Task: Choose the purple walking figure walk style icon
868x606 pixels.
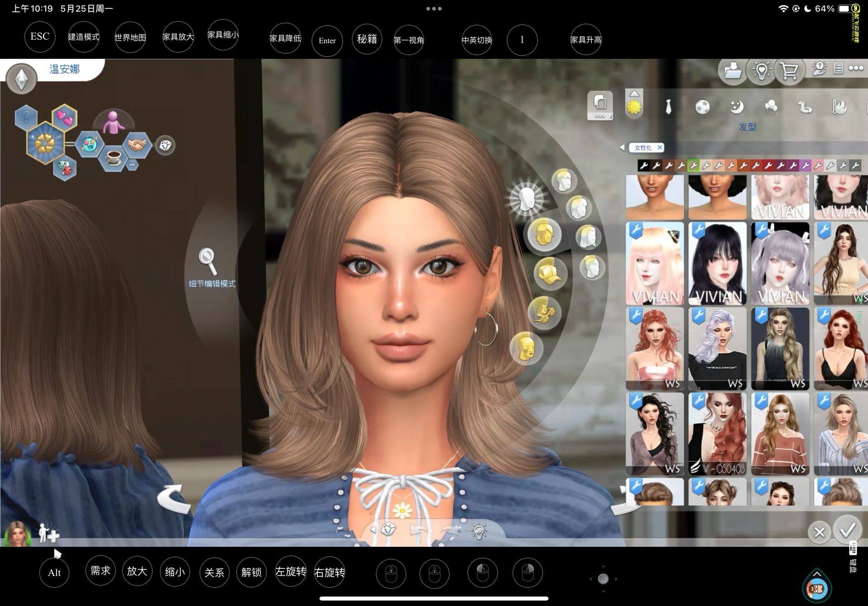Action: 113,122
